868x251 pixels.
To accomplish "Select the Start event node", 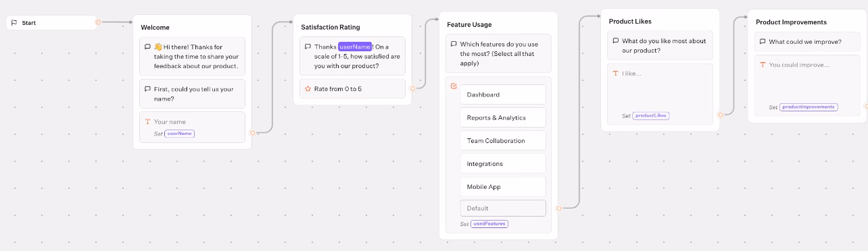I will (x=51, y=23).
